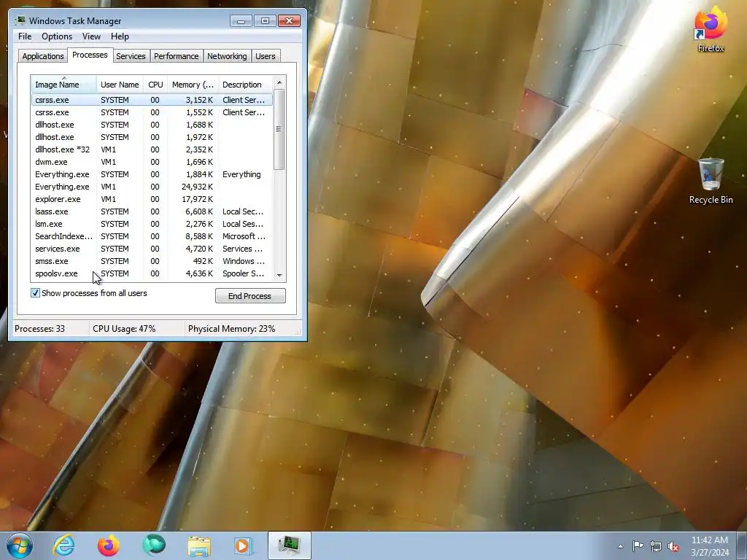This screenshot has height=560, width=747.
Task: Select the spoolsv.exe process
Action: click(x=152, y=273)
